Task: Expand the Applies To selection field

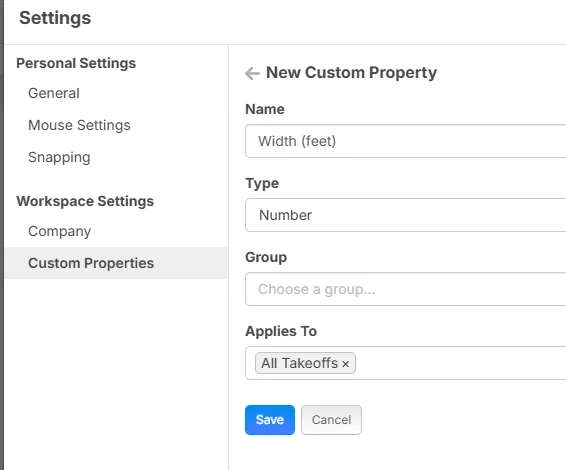Action: pos(405,363)
